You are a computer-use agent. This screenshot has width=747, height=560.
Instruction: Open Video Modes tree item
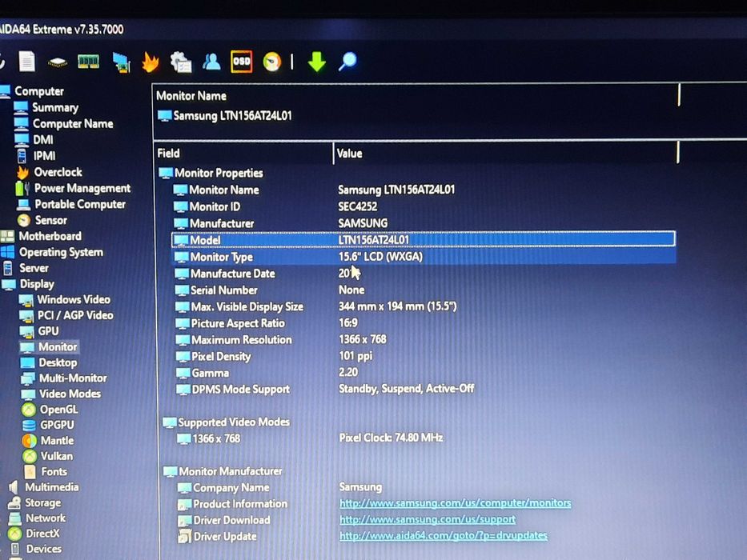coord(61,394)
